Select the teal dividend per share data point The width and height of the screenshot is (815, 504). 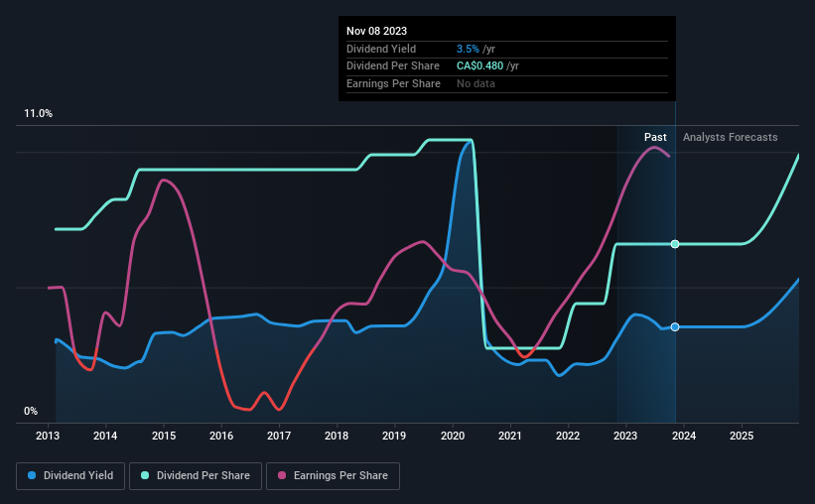[675, 244]
